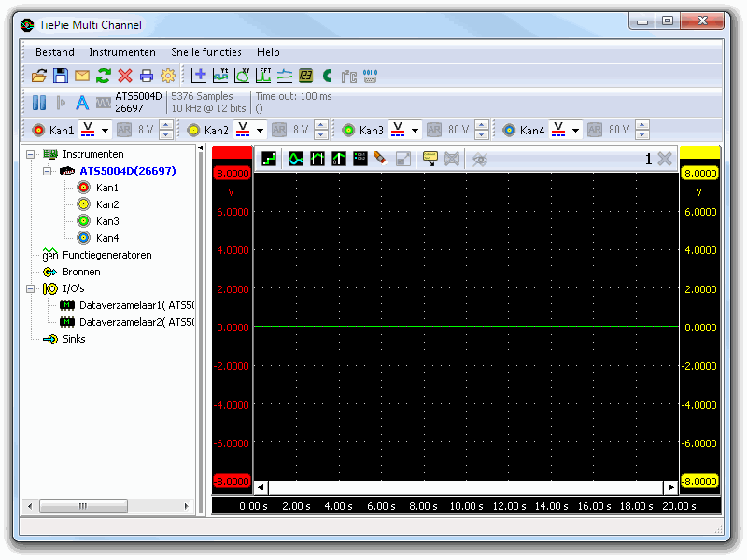Add a new Yt graph
This screenshot has height=560, width=747.
(x=222, y=76)
